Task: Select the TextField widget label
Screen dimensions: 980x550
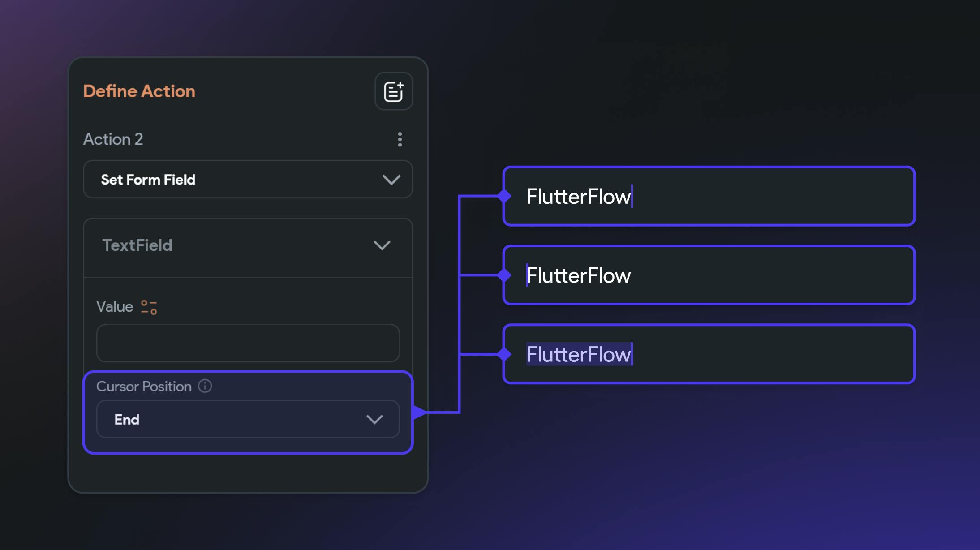Action: point(137,245)
